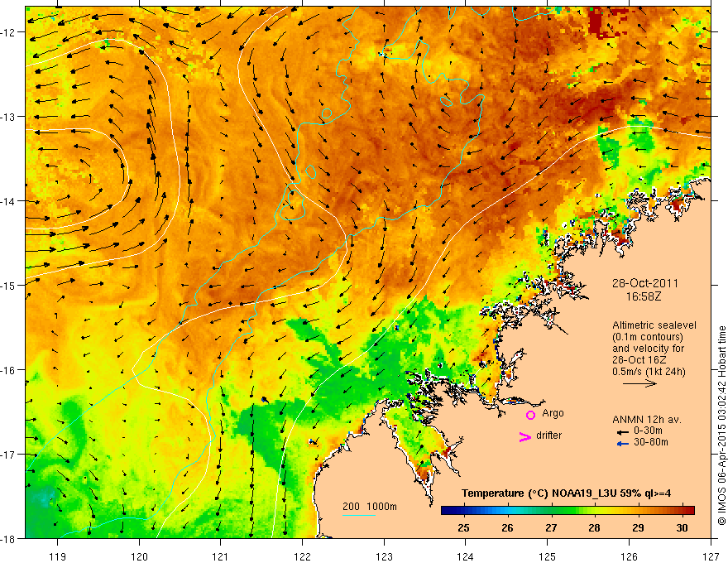Click longitude axis label 125
The image size is (728, 563).
pyautogui.click(x=548, y=556)
